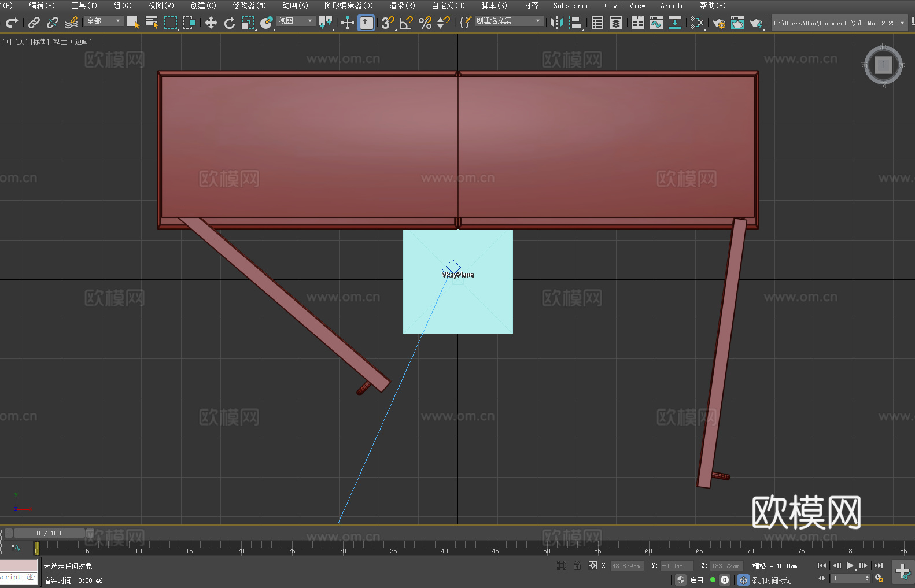Open Render Setup teapot icon
915x588 pixels.
[x=719, y=23]
